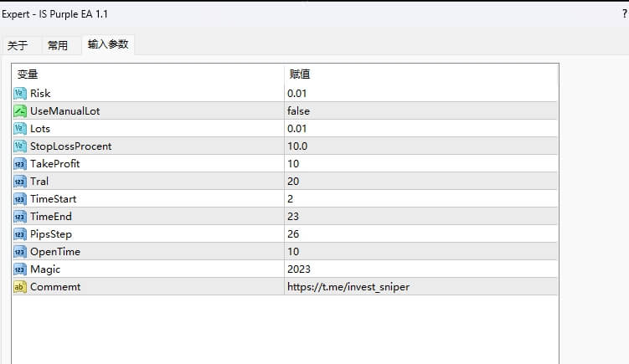This screenshot has height=364, width=629.
Task: Click the 变量 column header
Action: [x=28, y=74]
